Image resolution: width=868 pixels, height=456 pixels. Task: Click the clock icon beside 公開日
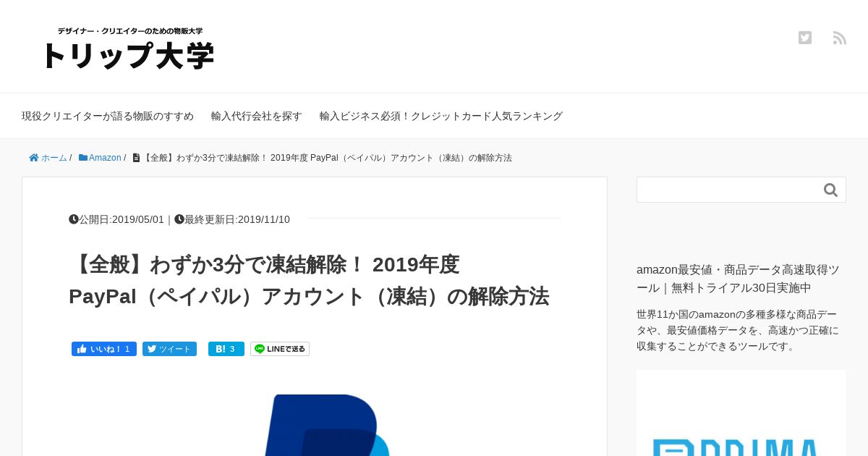[x=74, y=219]
